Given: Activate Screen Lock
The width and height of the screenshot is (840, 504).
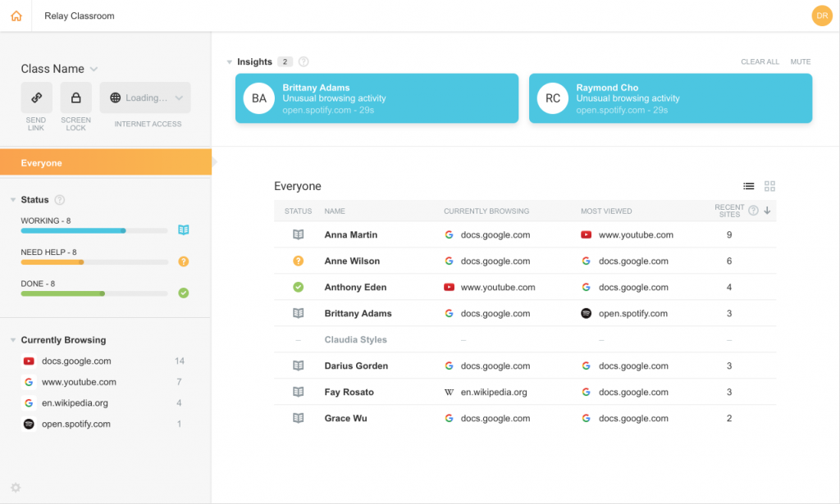Looking at the screenshot, I should (x=75, y=98).
